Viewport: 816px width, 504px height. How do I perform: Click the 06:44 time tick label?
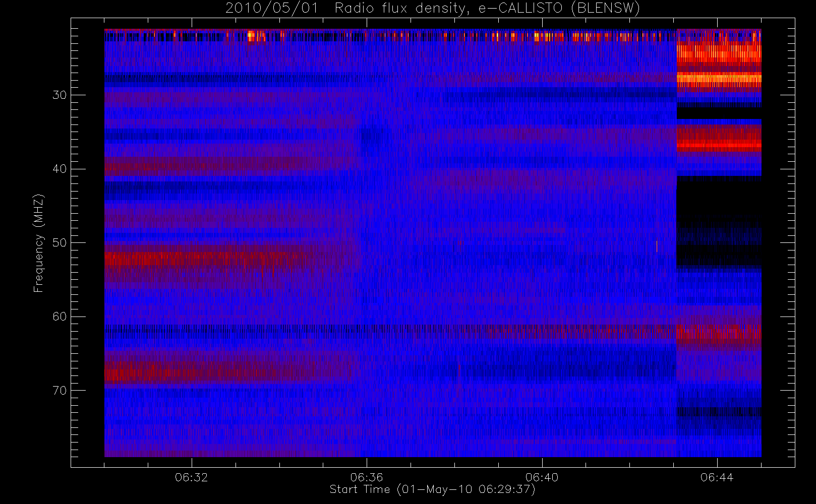pyautogui.click(x=717, y=477)
